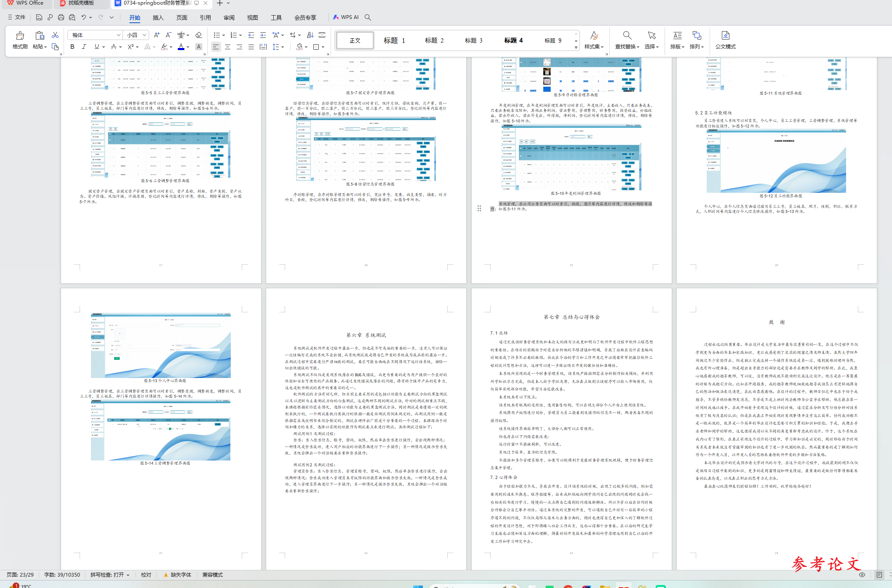Image resolution: width=892 pixels, height=588 pixels.
Task: Click the Increase Font Size icon
Action: [157, 35]
